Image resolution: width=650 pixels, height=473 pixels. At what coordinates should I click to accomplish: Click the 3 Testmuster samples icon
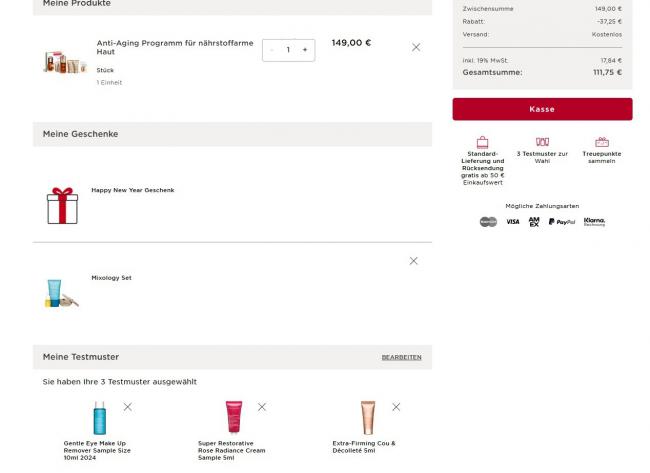click(x=542, y=142)
